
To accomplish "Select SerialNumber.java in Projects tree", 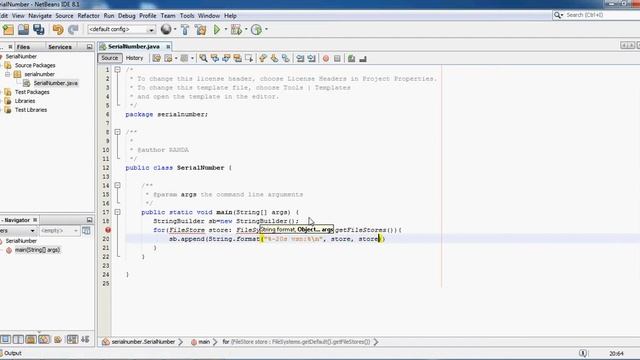I will click(x=56, y=83).
